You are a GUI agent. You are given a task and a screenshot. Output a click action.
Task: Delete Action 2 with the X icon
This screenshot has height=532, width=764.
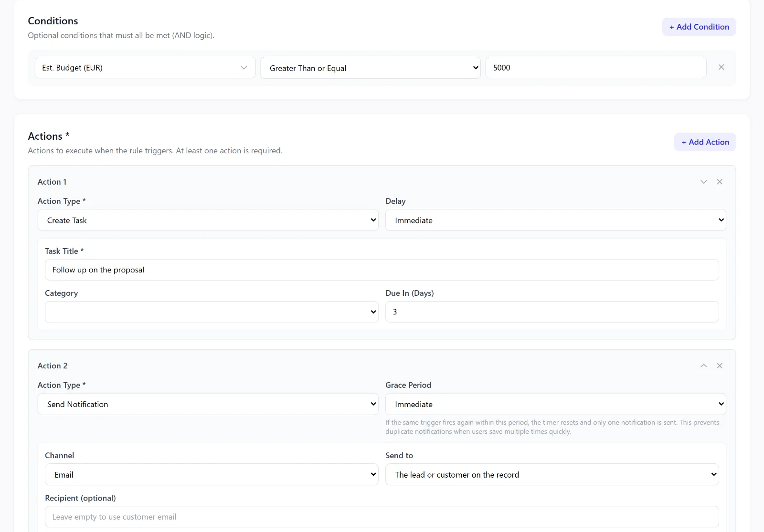[720, 365]
